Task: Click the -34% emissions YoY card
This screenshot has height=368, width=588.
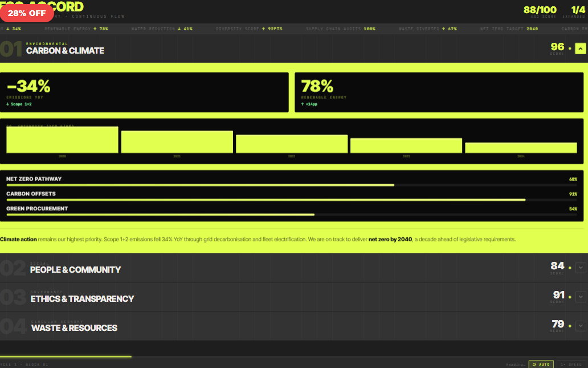Action: tap(144, 92)
